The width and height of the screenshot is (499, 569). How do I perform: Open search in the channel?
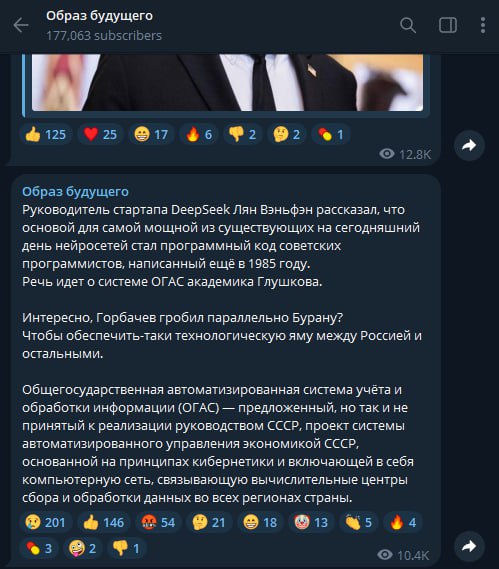(x=408, y=25)
